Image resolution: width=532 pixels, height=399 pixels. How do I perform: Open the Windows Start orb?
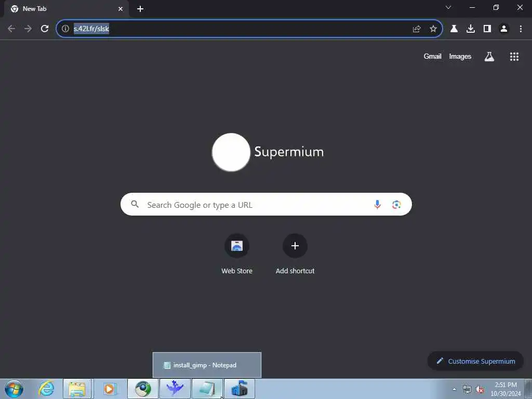pyautogui.click(x=14, y=389)
